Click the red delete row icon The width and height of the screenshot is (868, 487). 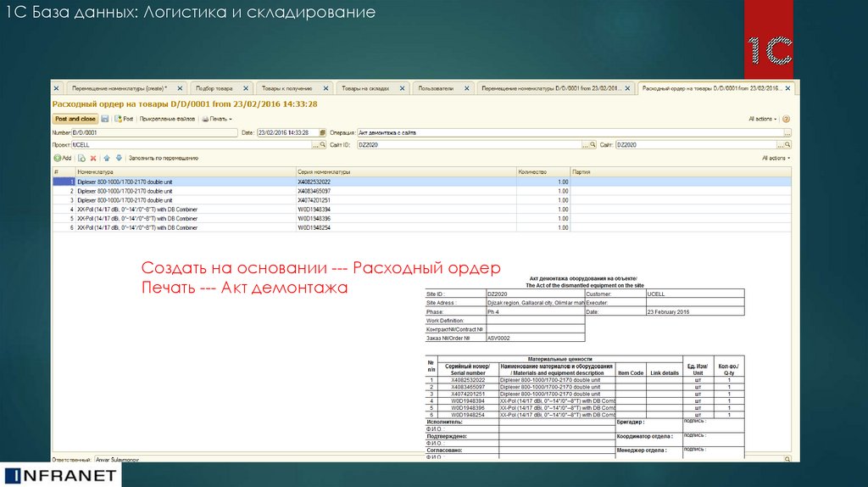(93, 158)
